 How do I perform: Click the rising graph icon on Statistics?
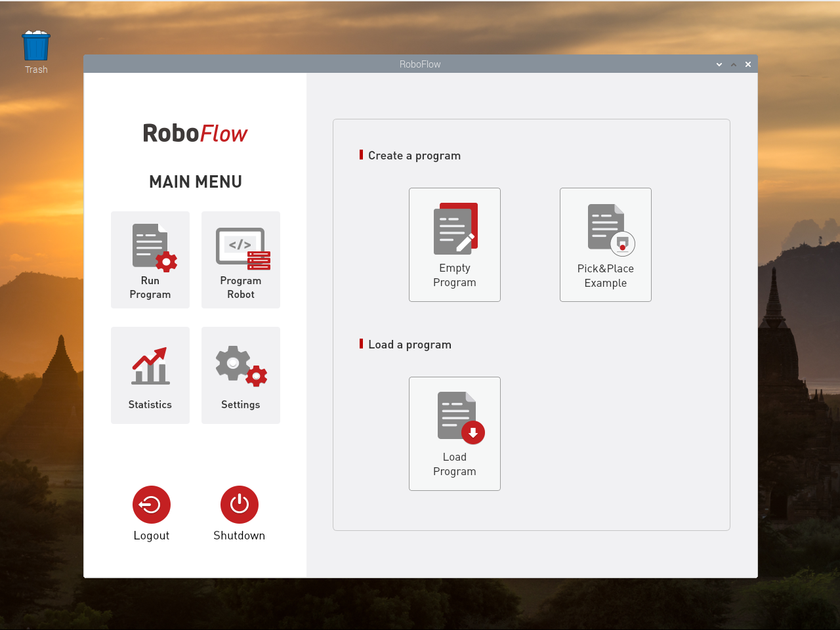150,366
